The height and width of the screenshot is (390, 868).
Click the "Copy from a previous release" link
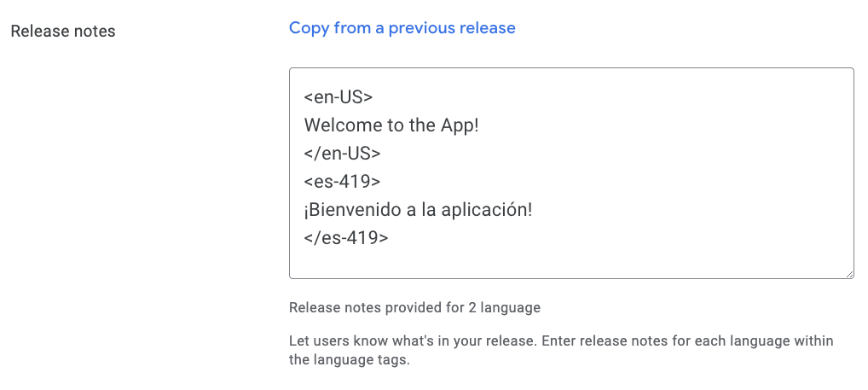[402, 27]
